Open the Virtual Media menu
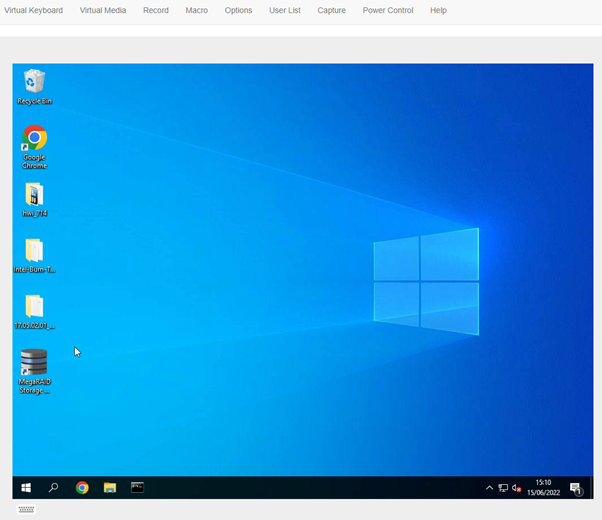Image resolution: width=602 pixels, height=520 pixels. click(103, 10)
